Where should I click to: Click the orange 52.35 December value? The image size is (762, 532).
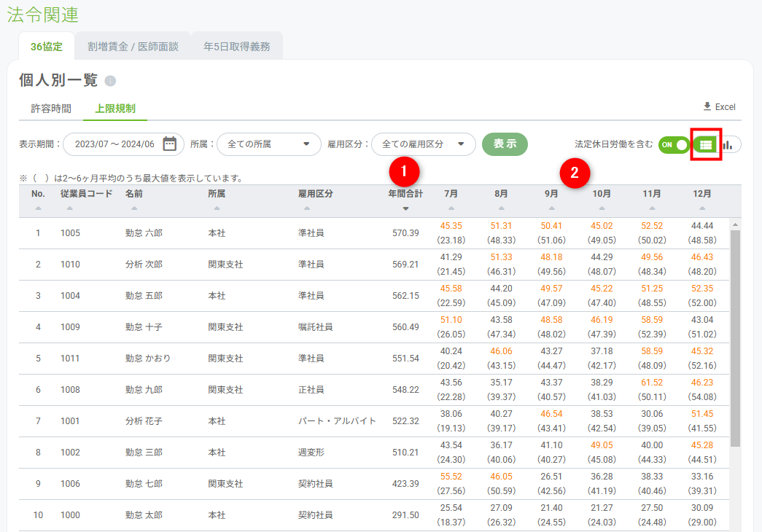(702, 289)
